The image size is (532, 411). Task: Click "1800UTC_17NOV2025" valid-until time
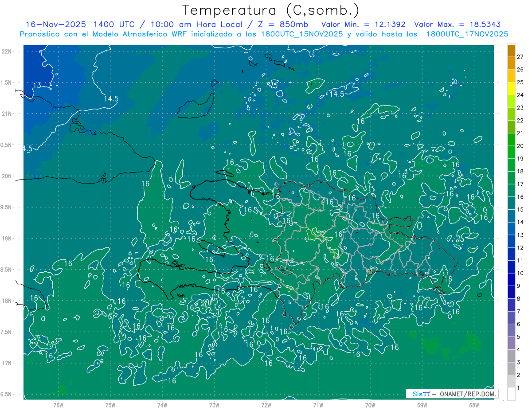coord(467,34)
